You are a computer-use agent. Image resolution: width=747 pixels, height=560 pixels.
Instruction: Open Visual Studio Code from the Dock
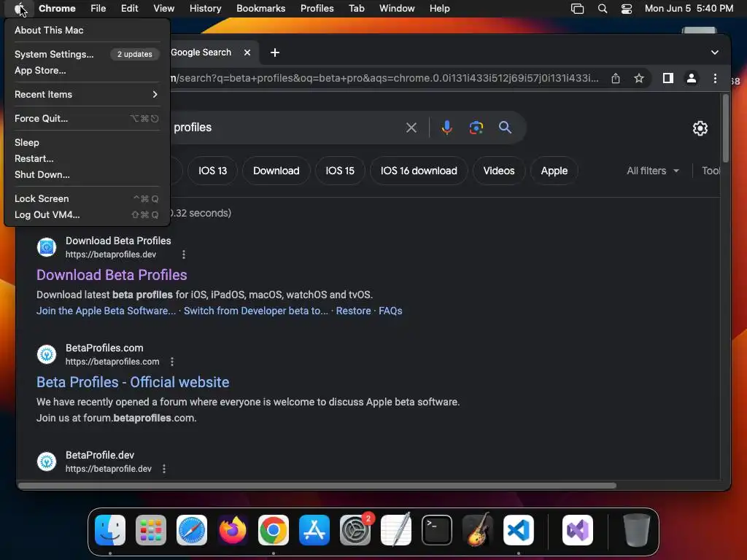click(x=519, y=530)
